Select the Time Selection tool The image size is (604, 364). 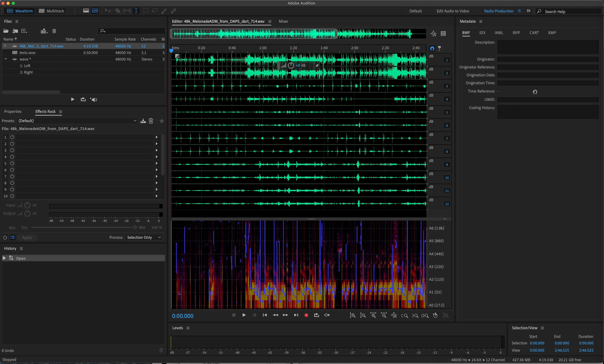point(136,11)
